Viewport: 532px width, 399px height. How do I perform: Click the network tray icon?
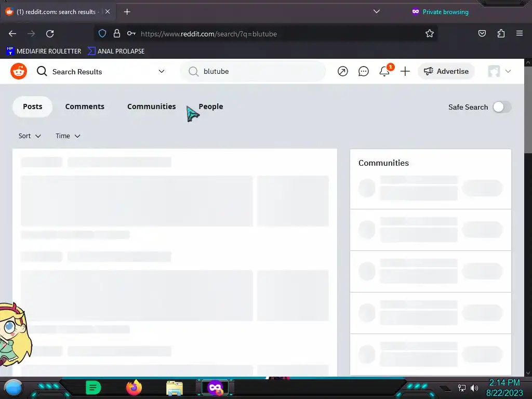tap(462, 388)
